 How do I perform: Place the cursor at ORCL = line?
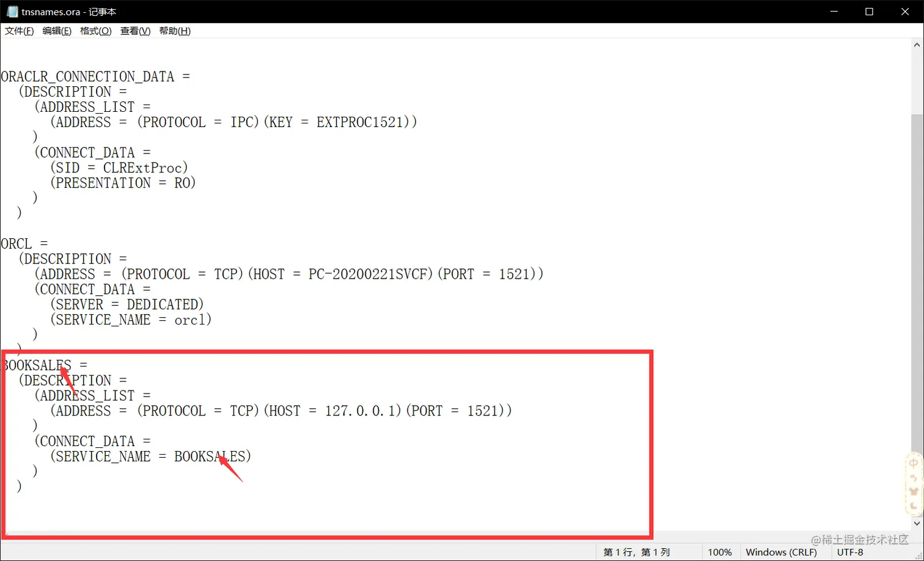point(24,244)
